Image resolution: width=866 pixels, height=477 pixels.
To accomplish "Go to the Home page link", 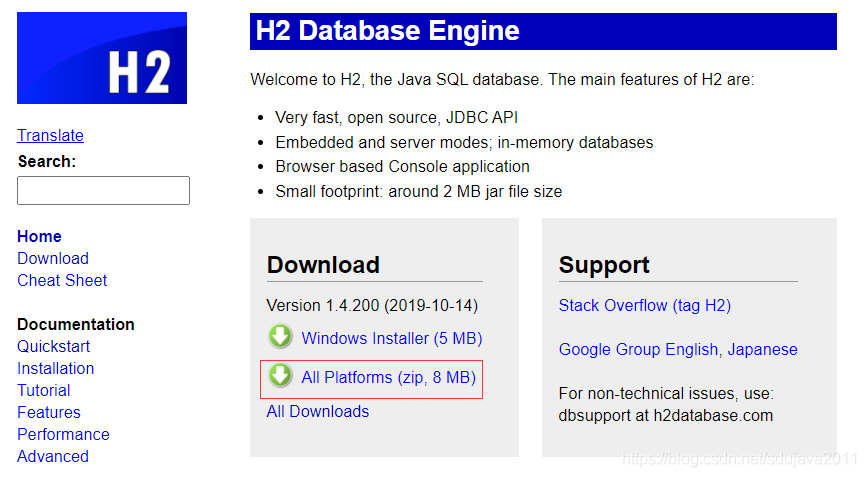I will pos(39,236).
